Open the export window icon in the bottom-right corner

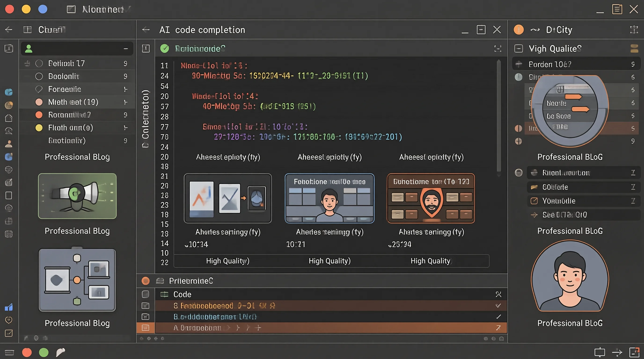(x=634, y=352)
